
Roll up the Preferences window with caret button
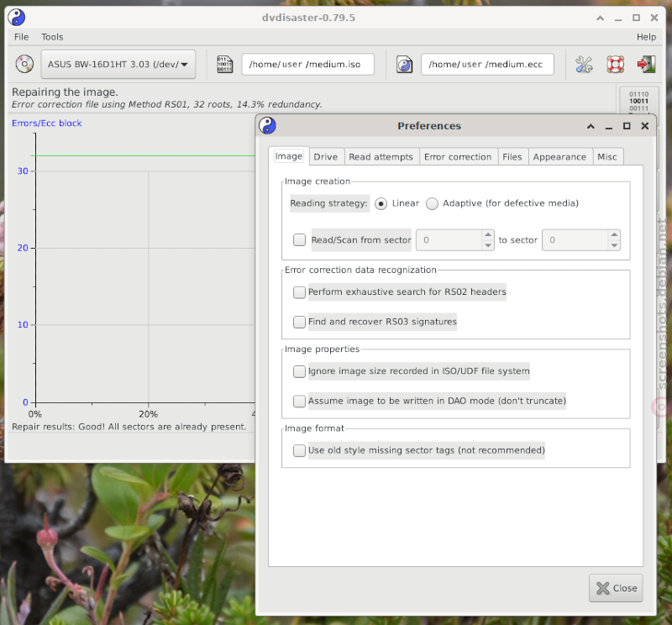591,126
